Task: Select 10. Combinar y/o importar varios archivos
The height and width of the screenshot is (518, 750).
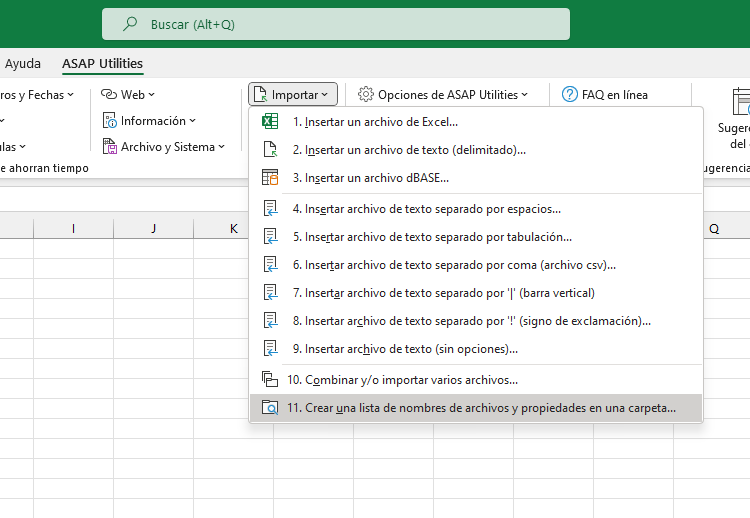Action: 476,380
